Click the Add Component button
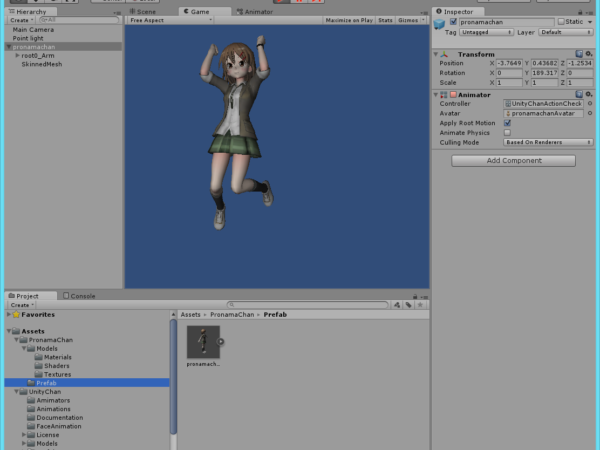Viewport: 600px width, 450px height. click(x=513, y=161)
